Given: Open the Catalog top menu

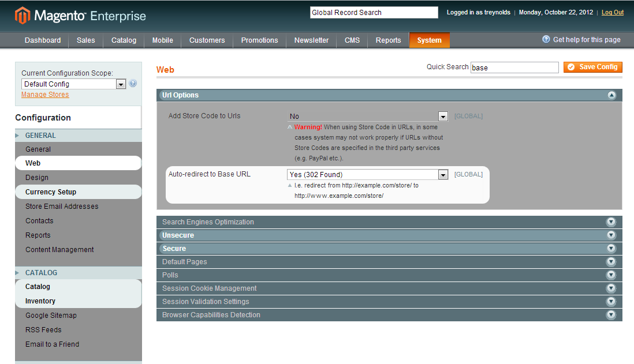Looking at the screenshot, I should [124, 40].
